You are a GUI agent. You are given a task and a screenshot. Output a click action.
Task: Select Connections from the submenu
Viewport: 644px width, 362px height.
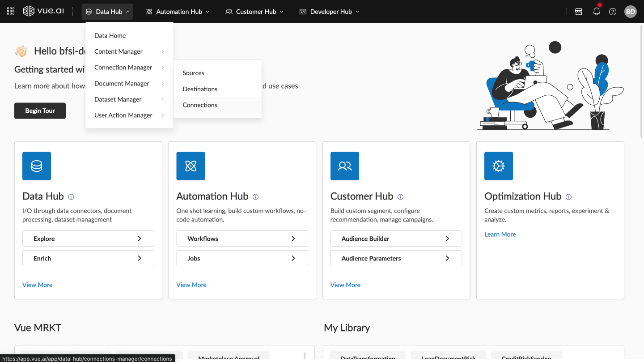tap(200, 105)
